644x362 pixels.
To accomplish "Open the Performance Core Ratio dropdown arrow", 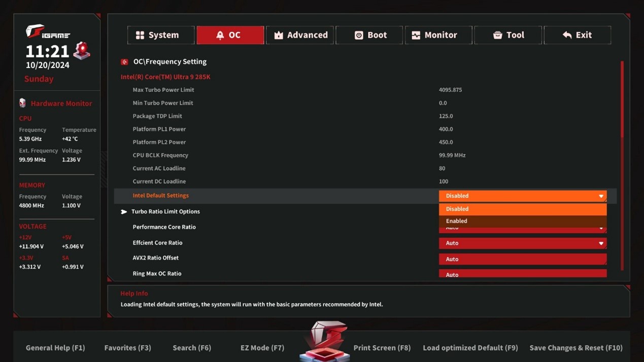I will (x=601, y=229).
